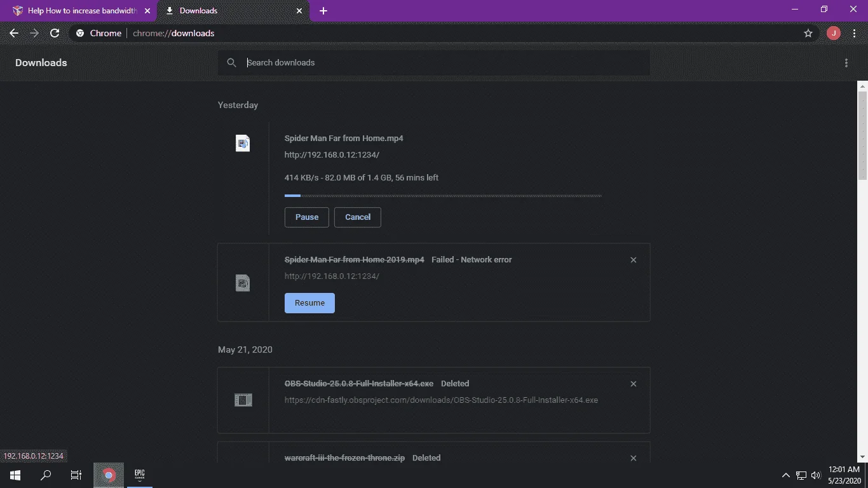Switch to Help How to increase bandwidth tab
This screenshot has height=488, width=868.
tap(82, 11)
